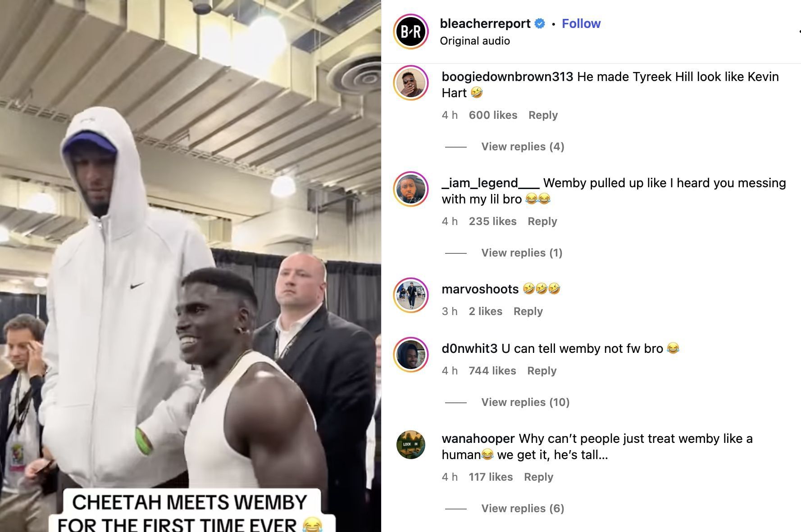Click the video of Cheetah meeting Wemby
This screenshot has width=801, height=532.
(191, 266)
